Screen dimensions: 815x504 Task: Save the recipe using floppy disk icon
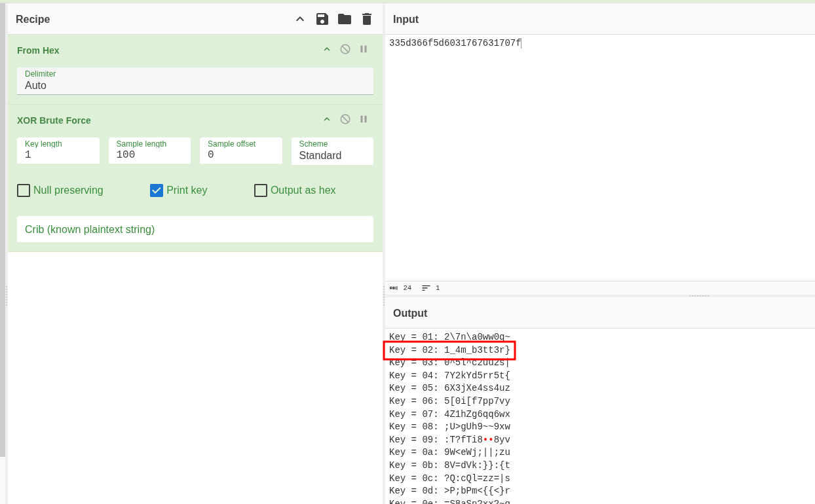click(322, 19)
